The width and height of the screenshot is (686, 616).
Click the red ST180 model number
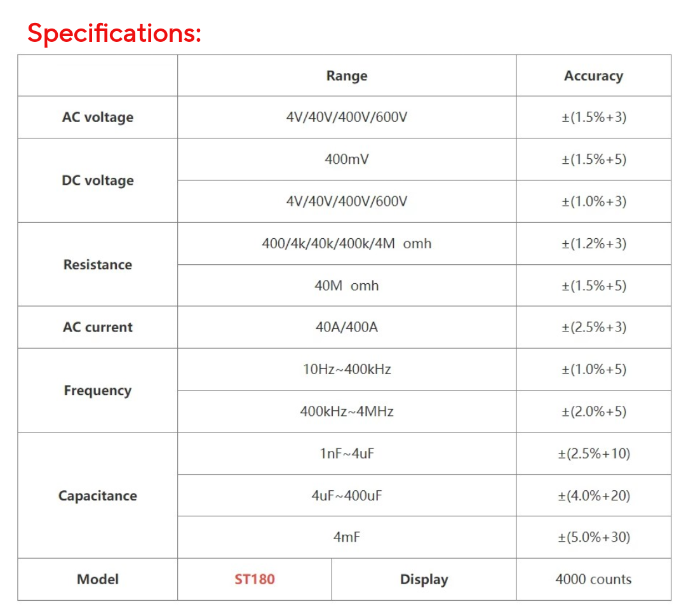pos(255,579)
